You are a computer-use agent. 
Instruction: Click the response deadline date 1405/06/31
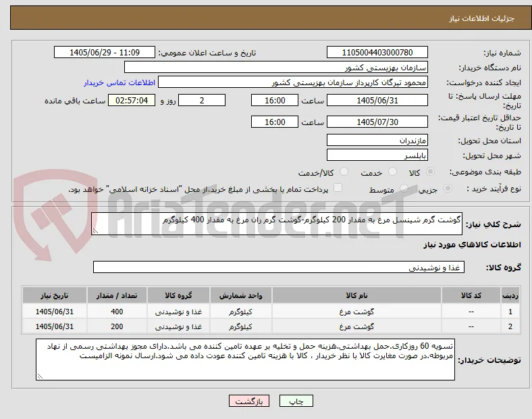click(377, 100)
